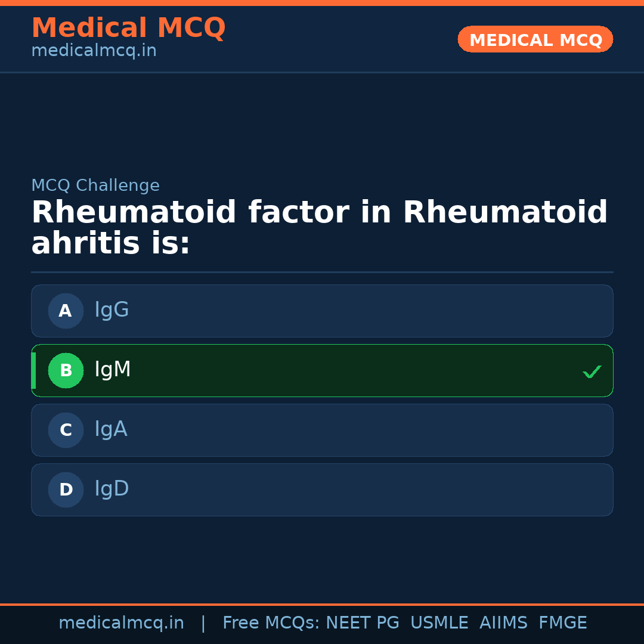Click the MCQ Challenge label

(95, 185)
